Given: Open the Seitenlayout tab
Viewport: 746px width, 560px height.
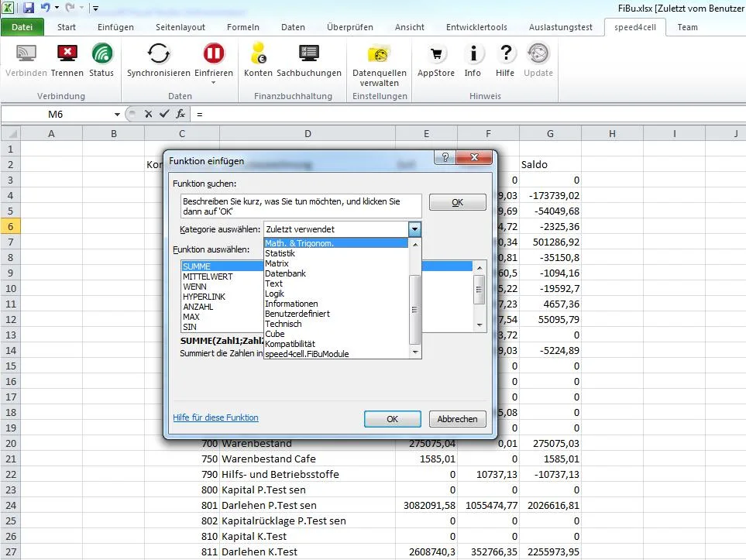Looking at the screenshot, I should point(180,27).
